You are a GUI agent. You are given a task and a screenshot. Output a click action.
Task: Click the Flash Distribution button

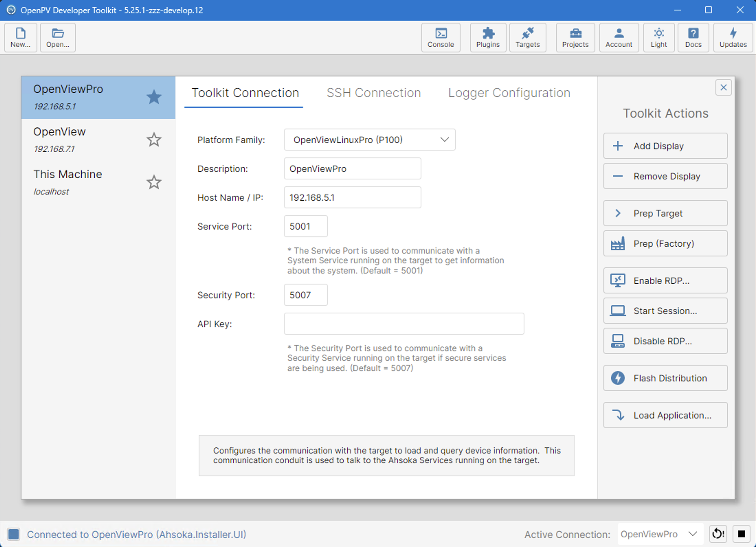pos(665,378)
